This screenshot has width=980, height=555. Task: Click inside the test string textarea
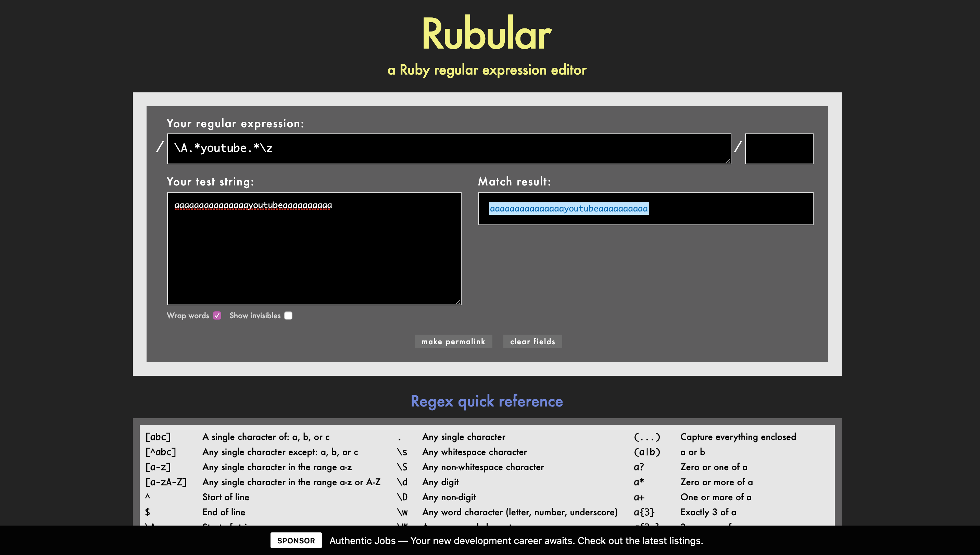313,248
